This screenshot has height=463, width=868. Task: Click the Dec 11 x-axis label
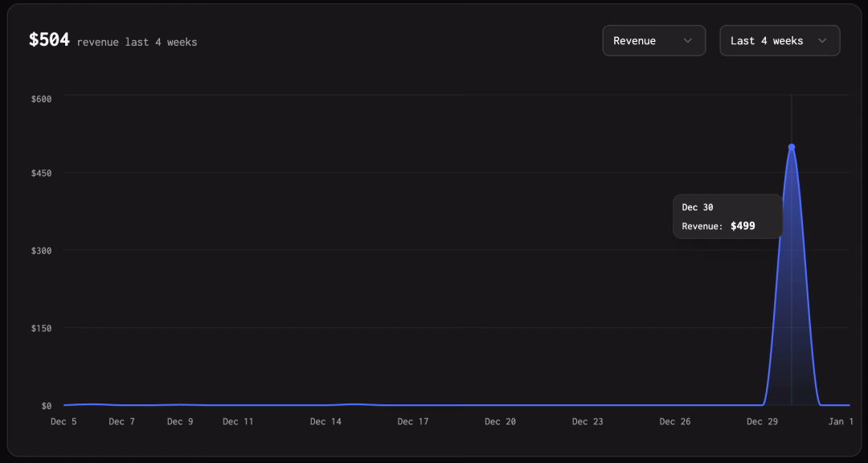238,421
